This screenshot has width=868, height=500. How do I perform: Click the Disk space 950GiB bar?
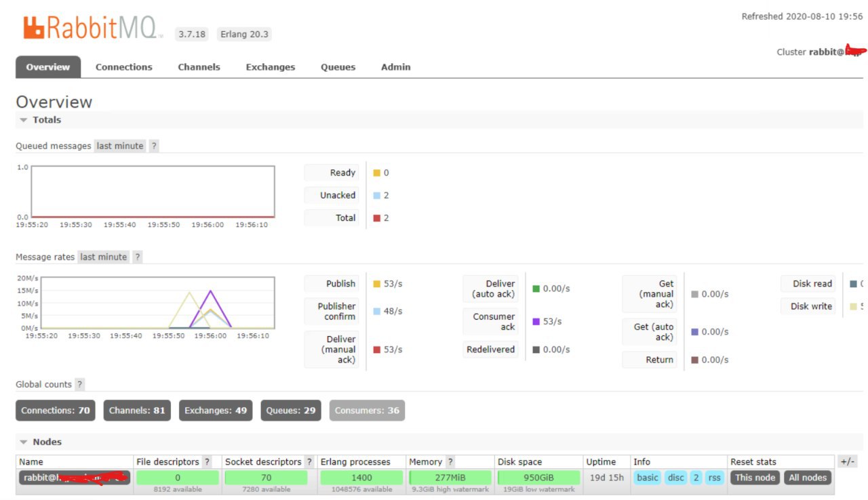point(539,478)
